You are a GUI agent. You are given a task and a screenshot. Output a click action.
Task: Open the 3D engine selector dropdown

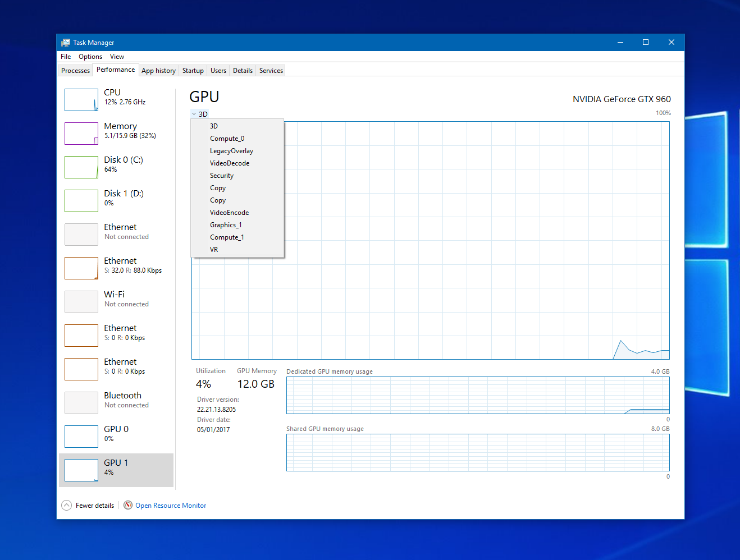(x=200, y=113)
